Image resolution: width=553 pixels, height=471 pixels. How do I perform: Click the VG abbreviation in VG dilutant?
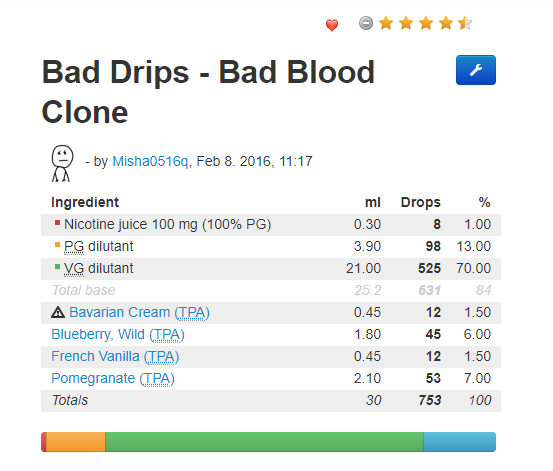pos(74,268)
